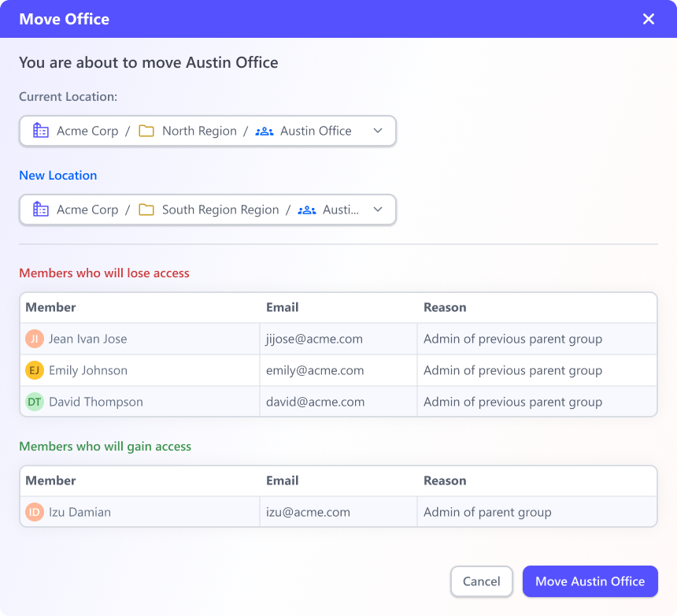Click the Acme Corp building icon in New Location
The width and height of the screenshot is (677, 616).
(41, 209)
